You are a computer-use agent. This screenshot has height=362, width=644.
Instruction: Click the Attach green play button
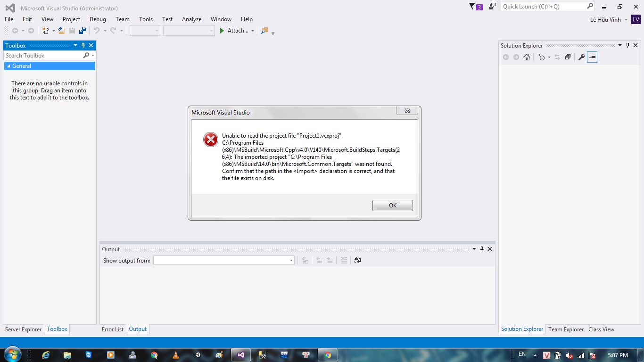coord(222,31)
